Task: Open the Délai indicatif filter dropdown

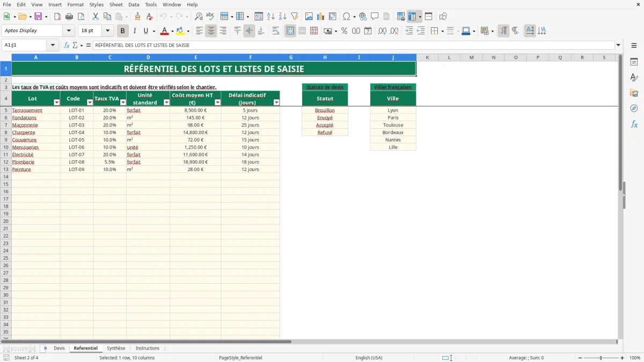Action: 276,102
